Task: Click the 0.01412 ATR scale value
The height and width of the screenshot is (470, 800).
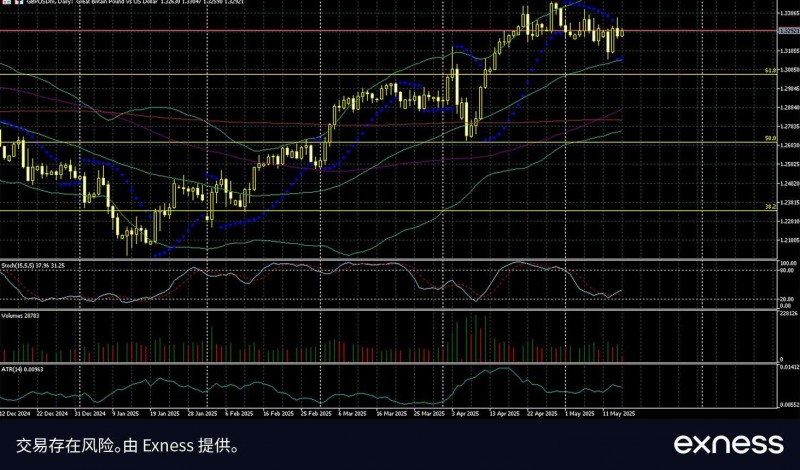Action: click(x=789, y=366)
